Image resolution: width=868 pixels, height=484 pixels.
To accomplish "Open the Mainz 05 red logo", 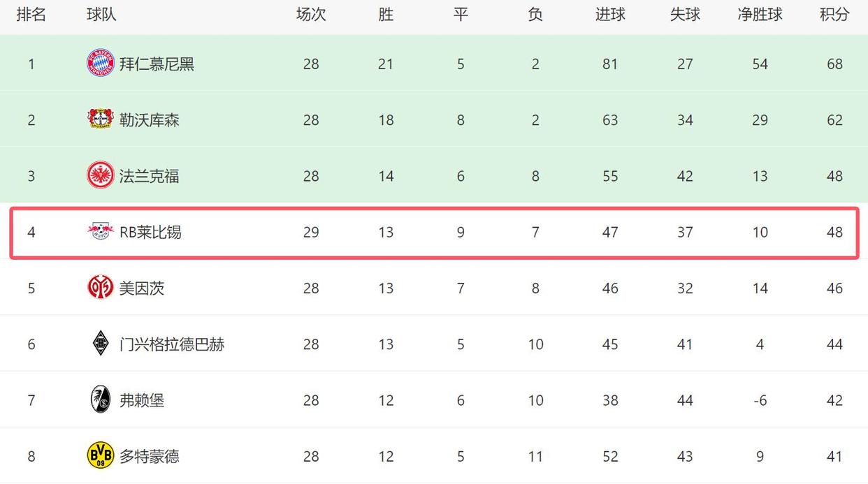I will [x=101, y=288].
